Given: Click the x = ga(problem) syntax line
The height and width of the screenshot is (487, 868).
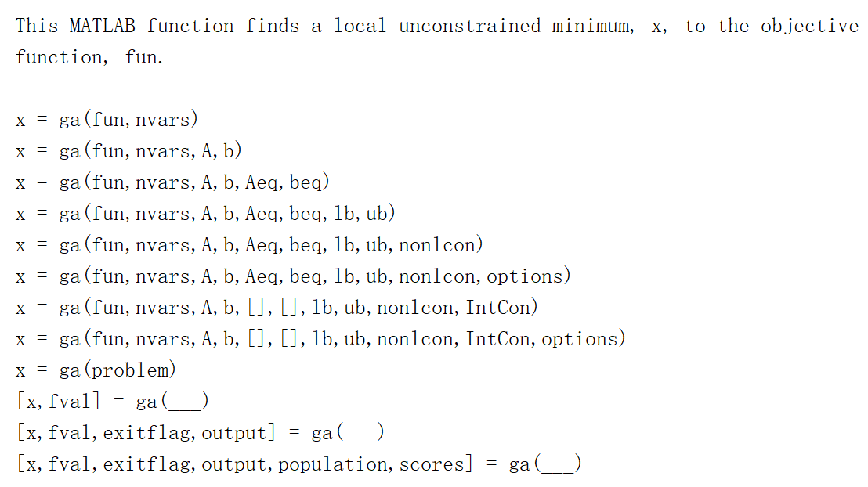Looking at the screenshot, I should tap(96, 370).
